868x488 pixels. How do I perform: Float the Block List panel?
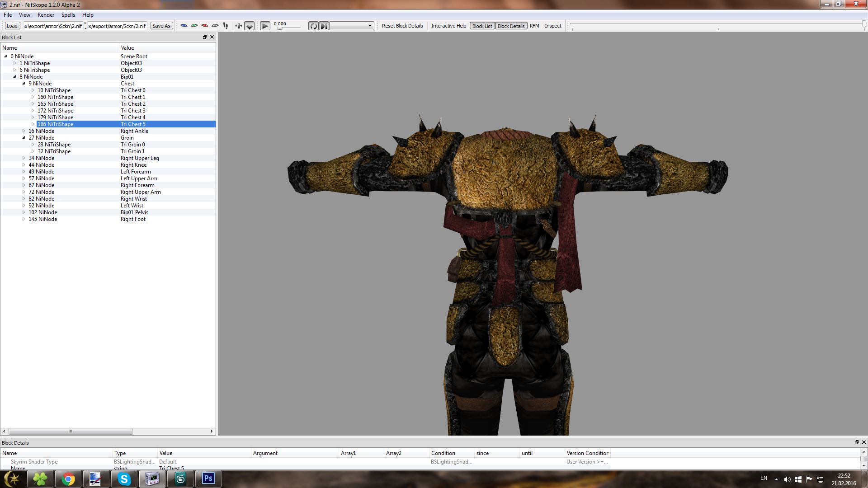pos(205,37)
